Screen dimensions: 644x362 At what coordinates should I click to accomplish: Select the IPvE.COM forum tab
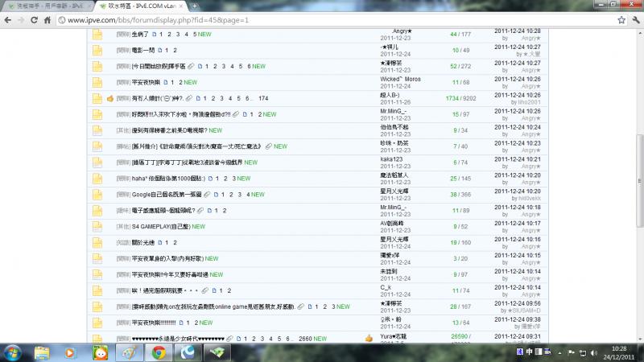pos(141,6)
